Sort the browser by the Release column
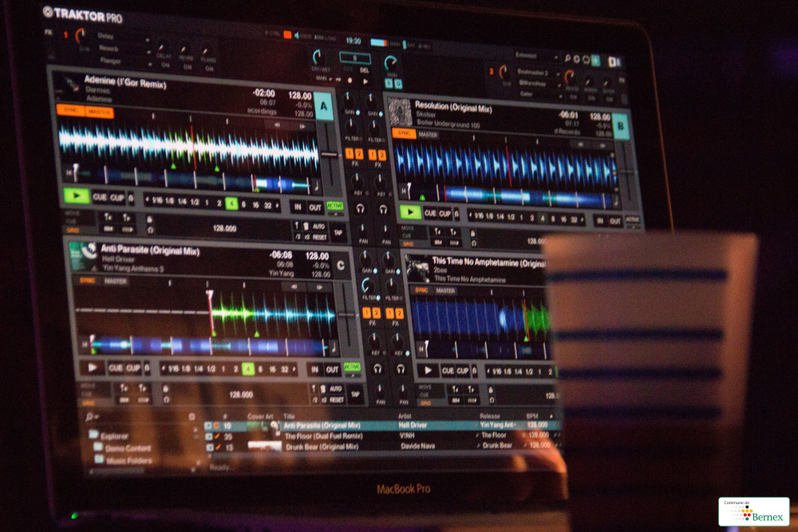 [490, 416]
